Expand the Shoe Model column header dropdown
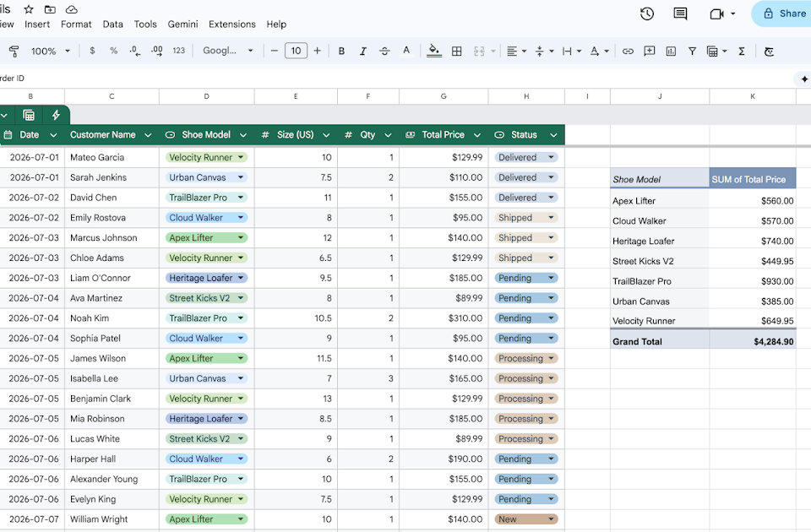The image size is (811, 532). [x=243, y=135]
